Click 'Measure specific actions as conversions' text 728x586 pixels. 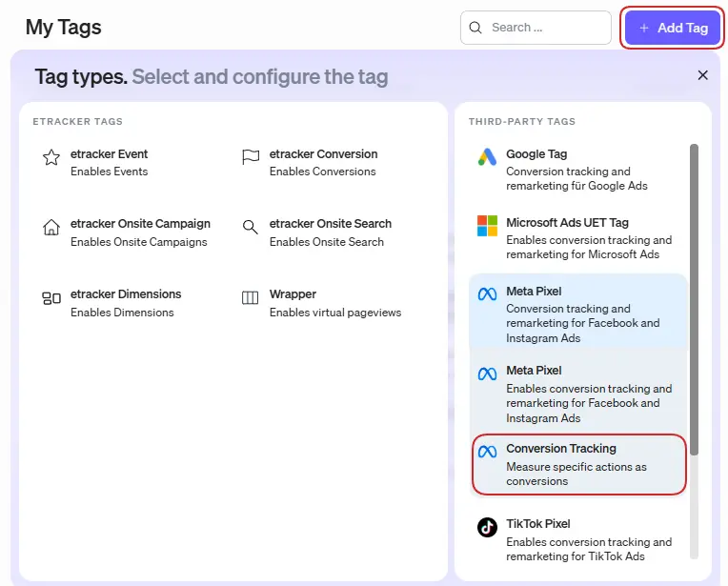(576, 475)
